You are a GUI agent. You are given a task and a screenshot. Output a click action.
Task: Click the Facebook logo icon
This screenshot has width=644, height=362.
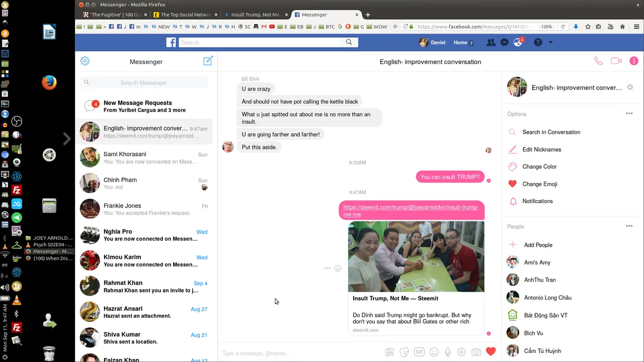pyautogui.click(x=171, y=43)
